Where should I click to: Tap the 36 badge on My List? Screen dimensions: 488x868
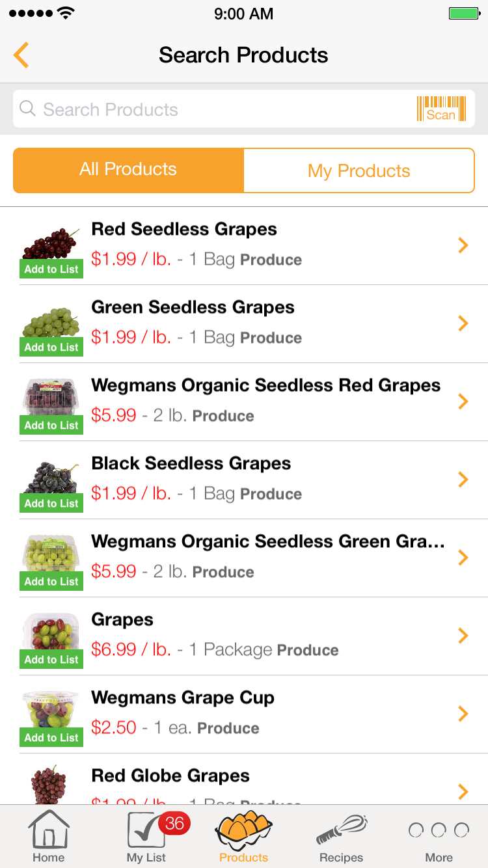pyautogui.click(x=174, y=823)
